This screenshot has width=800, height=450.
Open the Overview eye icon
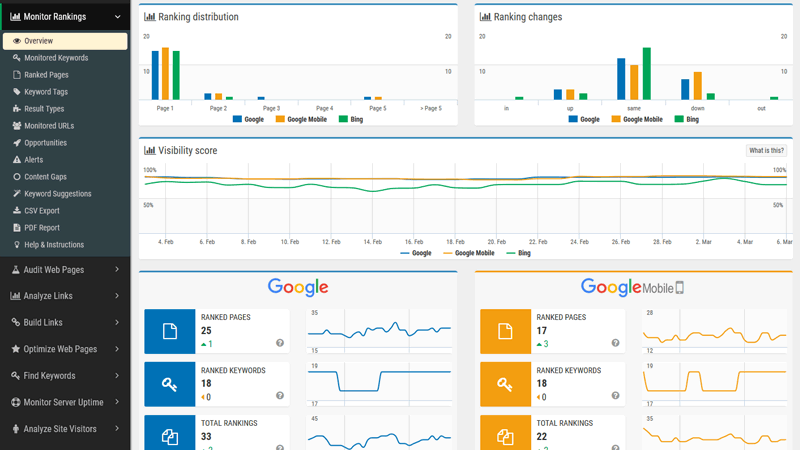tap(17, 41)
